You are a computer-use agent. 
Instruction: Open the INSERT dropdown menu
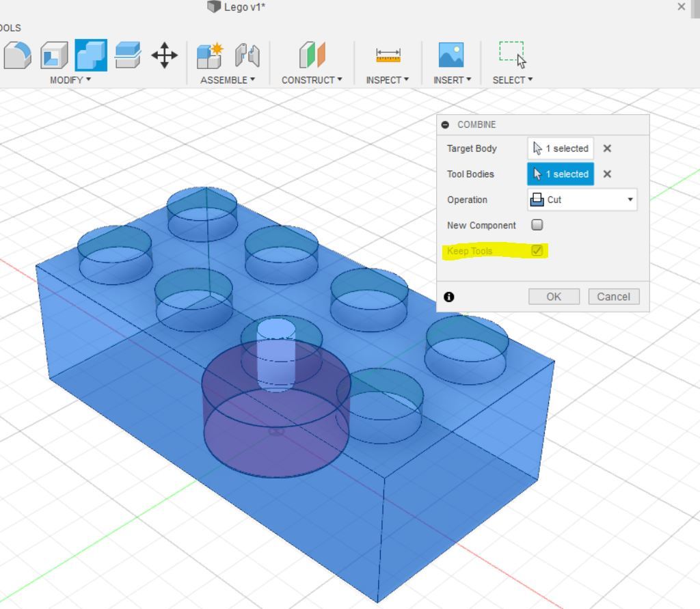coord(452,80)
